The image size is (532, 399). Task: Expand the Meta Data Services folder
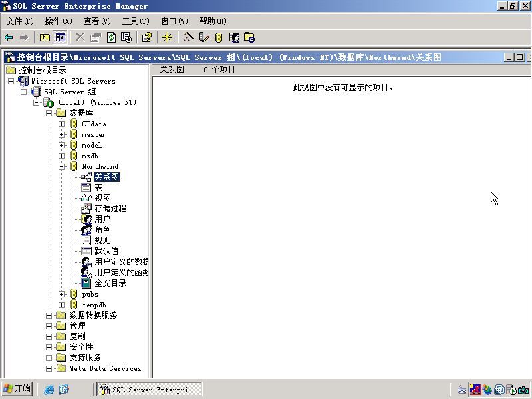(x=49, y=369)
